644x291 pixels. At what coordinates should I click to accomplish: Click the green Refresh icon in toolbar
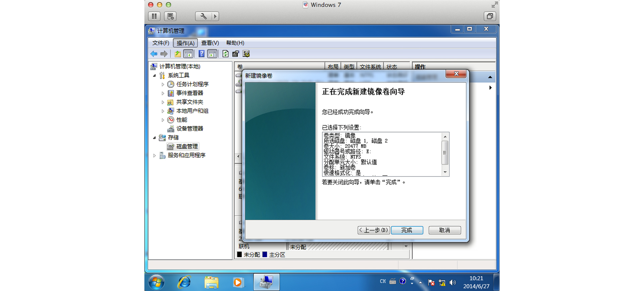pyautogui.click(x=226, y=54)
